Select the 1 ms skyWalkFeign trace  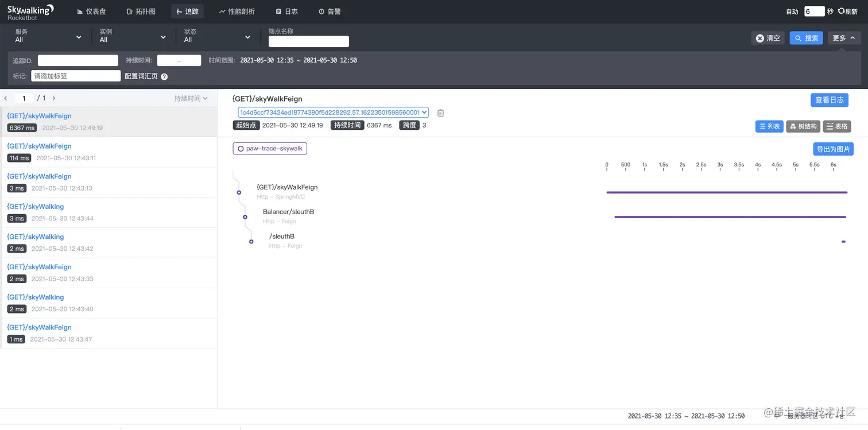(108, 333)
